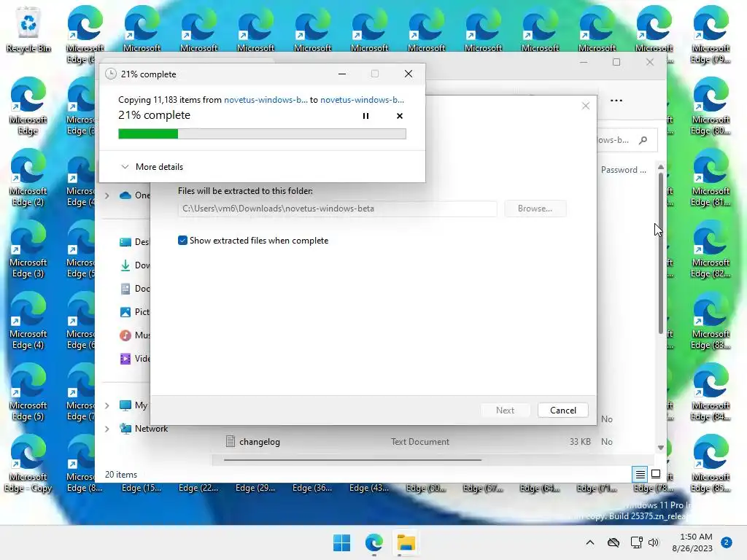Open Videos folder in sidebar

point(134,359)
